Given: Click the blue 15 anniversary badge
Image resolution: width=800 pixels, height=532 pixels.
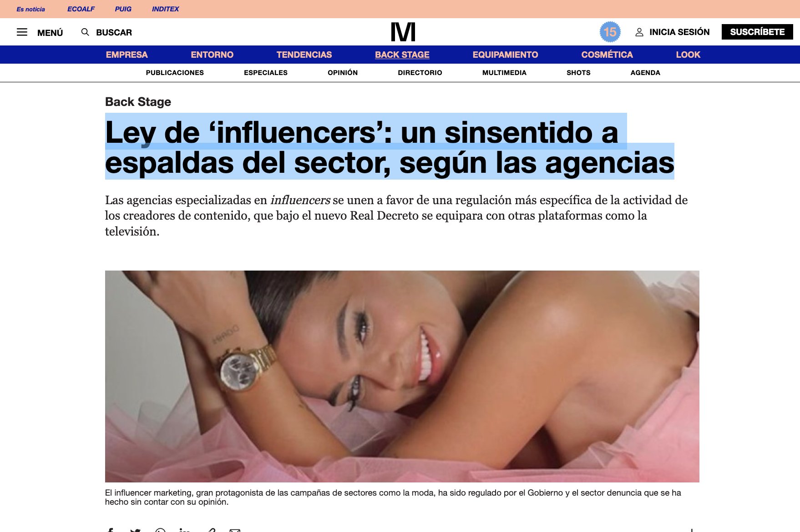Looking at the screenshot, I should point(610,32).
